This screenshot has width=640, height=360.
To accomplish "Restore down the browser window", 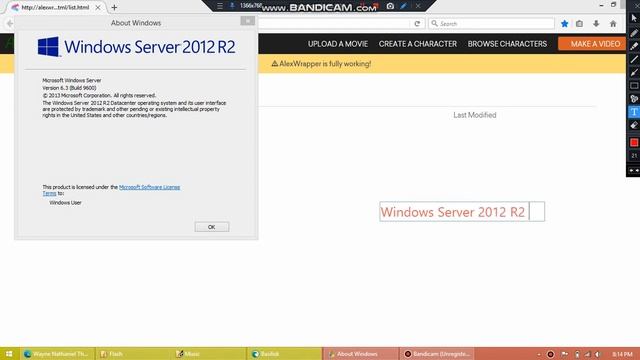I will [x=613, y=4].
